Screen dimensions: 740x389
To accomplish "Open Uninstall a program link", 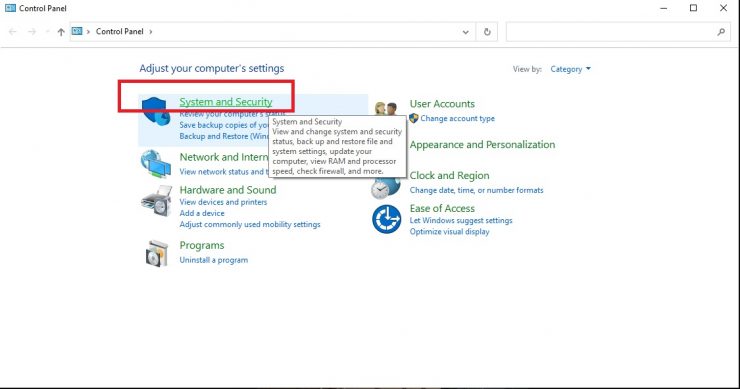I will 213,260.
